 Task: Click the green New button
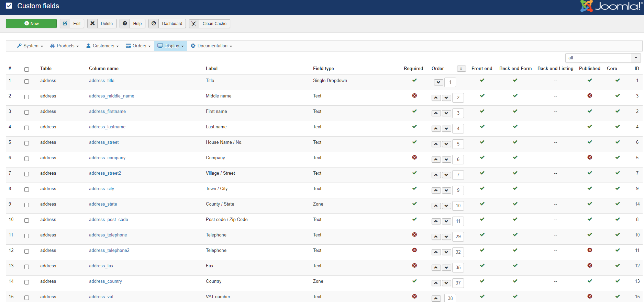click(31, 24)
